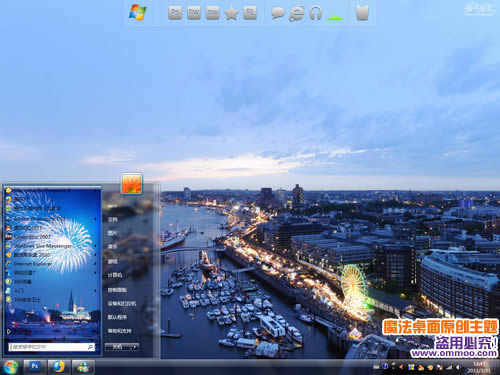Click the headphones icon in the dock

point(315,13)
